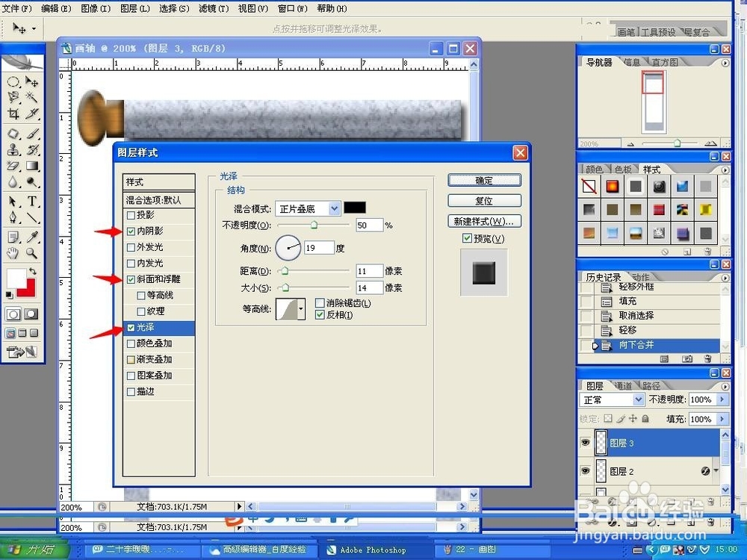747x560 pixels.
Task: Select the Path Selection arrow tool
Action: click(13, 202)
